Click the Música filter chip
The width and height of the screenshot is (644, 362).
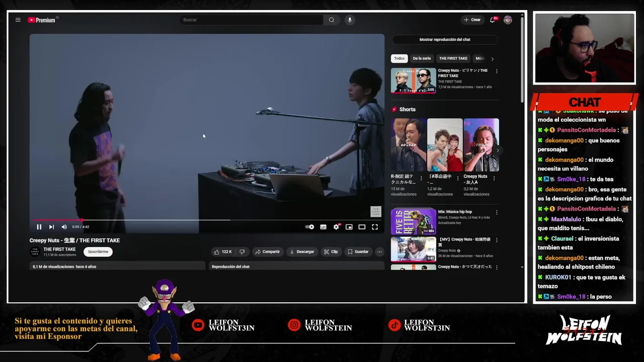(x=480, y=58)
